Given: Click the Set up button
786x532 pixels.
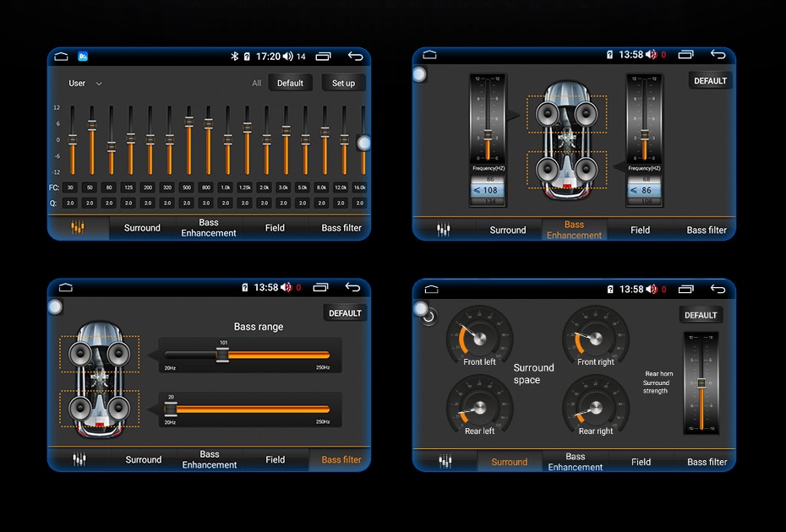Looking at the screenshot, I should (x=343, y=83).
